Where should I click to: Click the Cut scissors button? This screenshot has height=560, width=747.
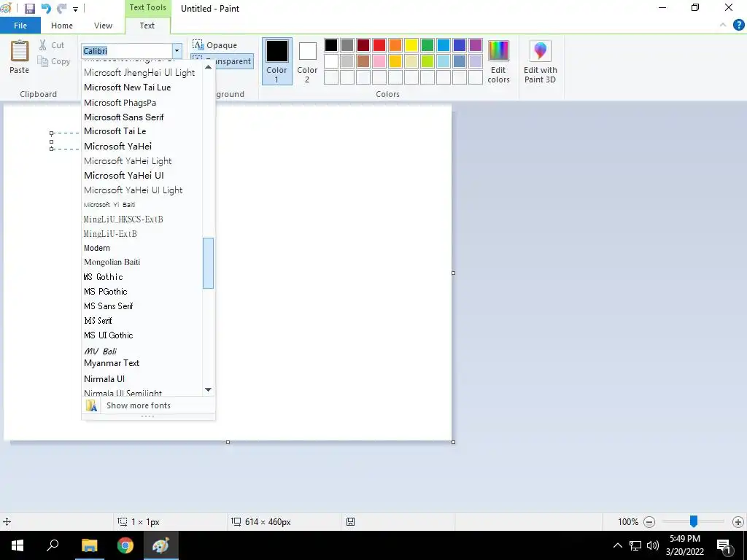(x=52, y=45)
